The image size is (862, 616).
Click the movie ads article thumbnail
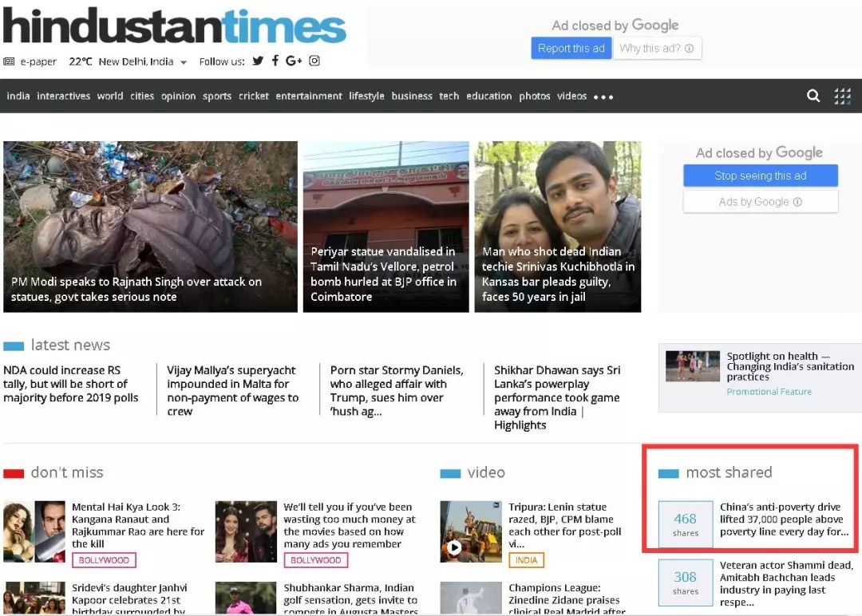click(246, 531)
